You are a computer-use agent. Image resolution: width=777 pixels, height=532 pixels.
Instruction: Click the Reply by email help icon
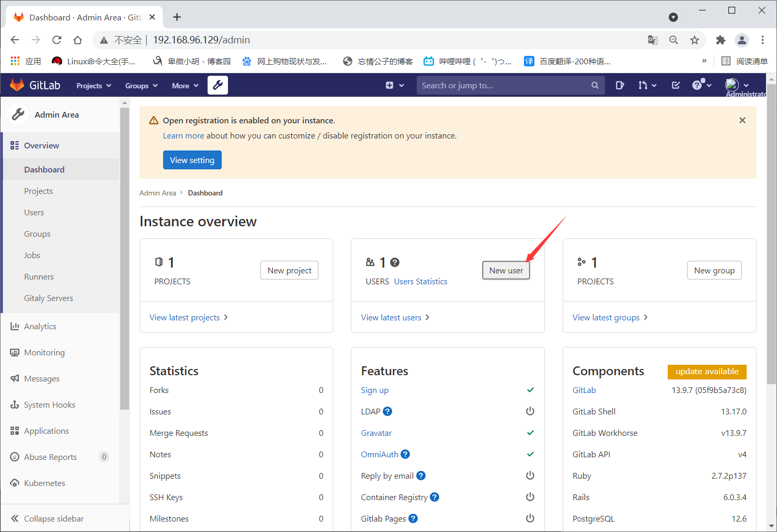click(421, 476)
